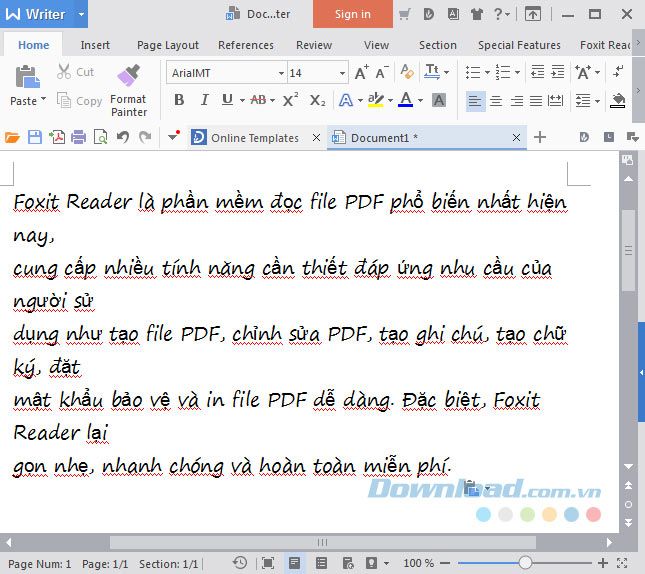Click the Format Painter tool
Screen dimensions: 645x574
pyautogui.click(x=128, y=87)
